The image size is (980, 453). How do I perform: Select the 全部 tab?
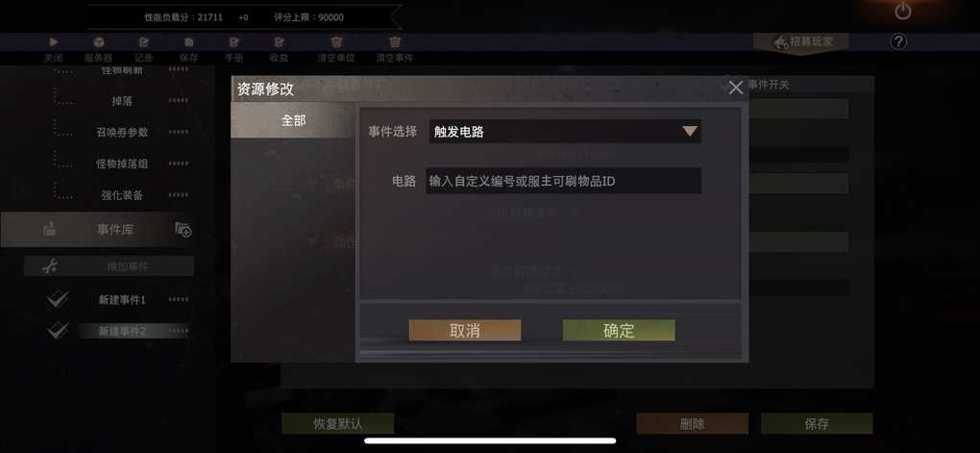pos(293,120)
